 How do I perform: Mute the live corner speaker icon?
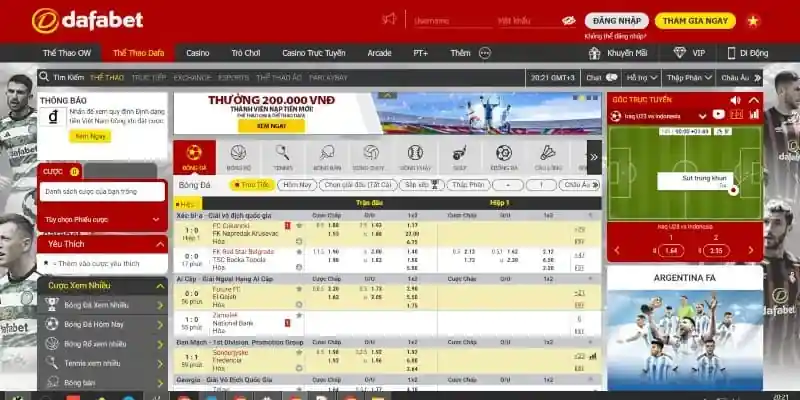point(735,100)
